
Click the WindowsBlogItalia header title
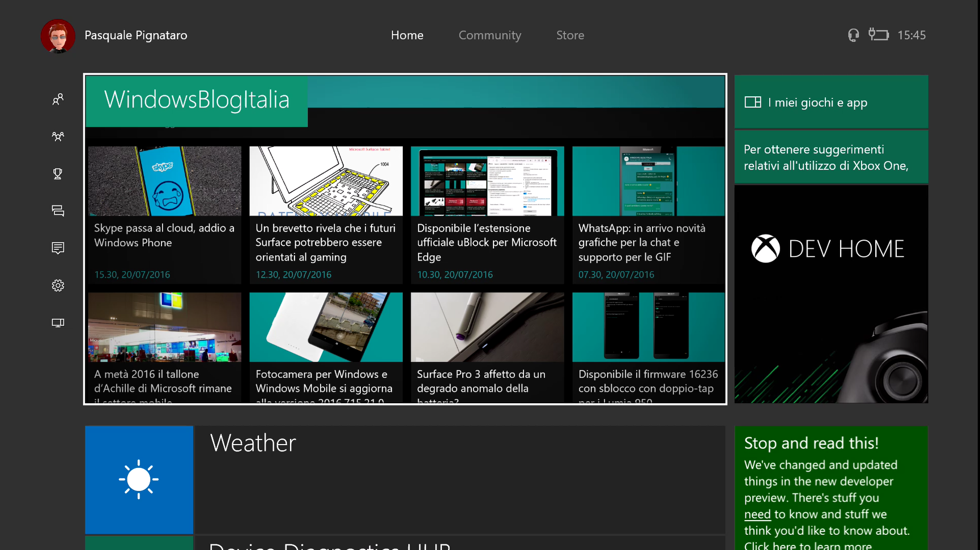(x=197, y=100)
